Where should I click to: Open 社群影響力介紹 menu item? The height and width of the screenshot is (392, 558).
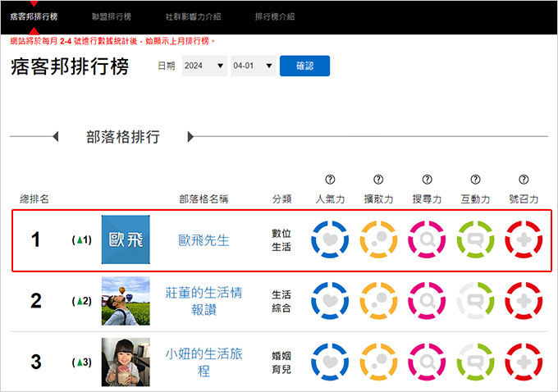193,16
